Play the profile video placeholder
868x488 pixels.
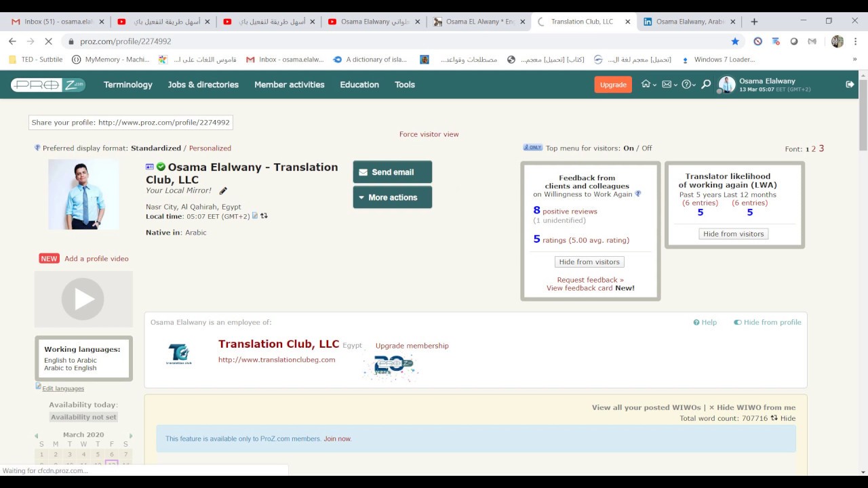point(83,299)
